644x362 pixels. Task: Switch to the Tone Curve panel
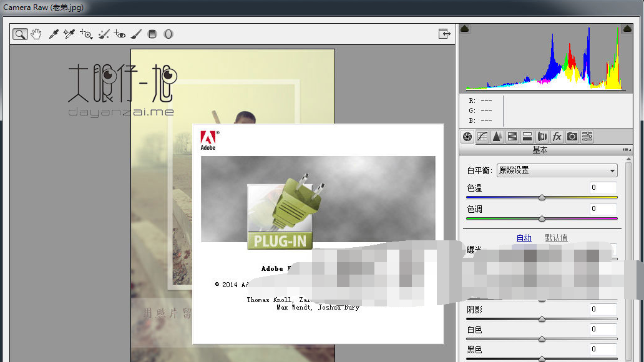click(x=482, y=137)
